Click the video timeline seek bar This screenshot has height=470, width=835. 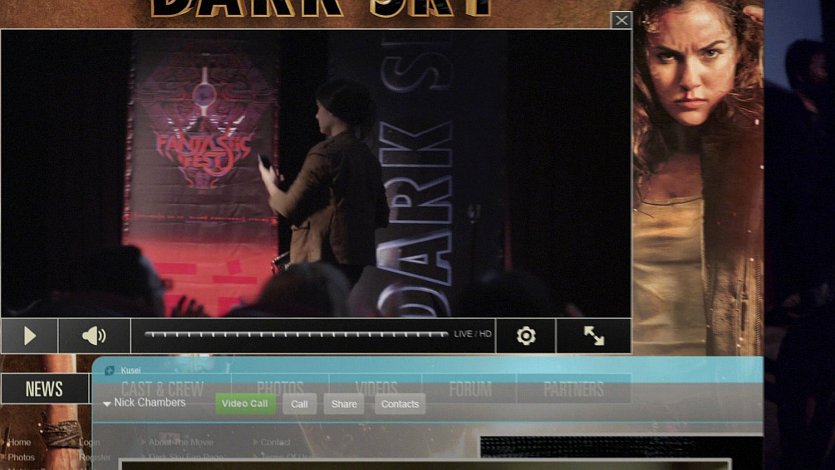pos(295,335)
